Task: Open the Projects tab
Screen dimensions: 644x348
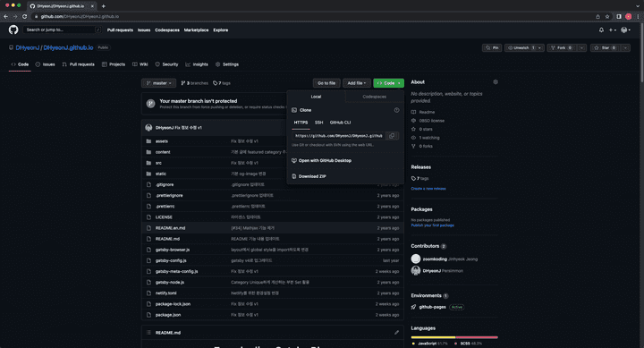Action: click(114, 64)
